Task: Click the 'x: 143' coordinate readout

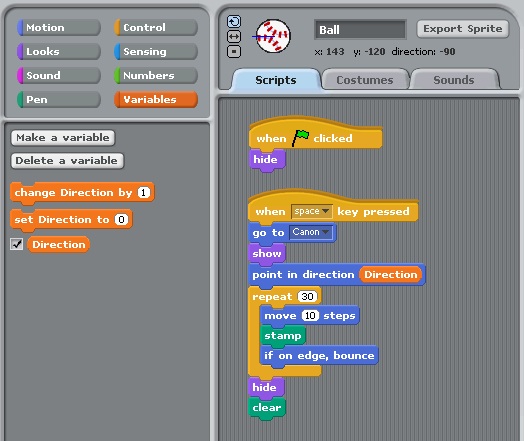Action: tap(329, 52)
